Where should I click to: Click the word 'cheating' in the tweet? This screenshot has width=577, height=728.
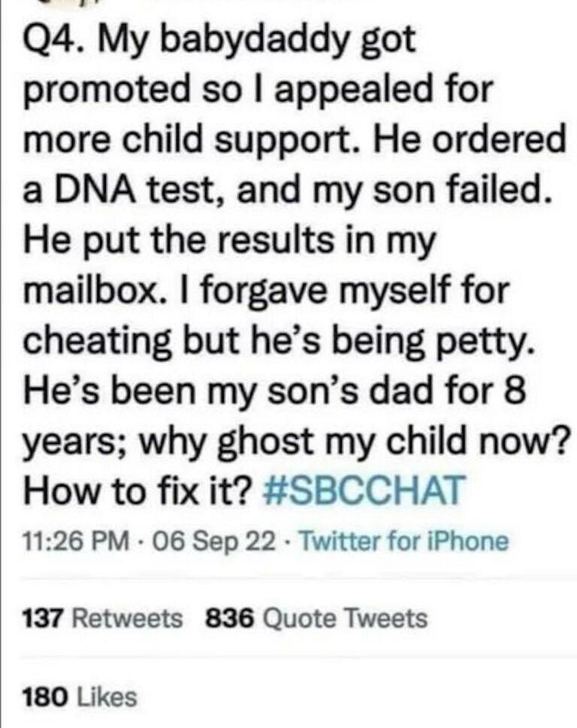coord(94,342)
